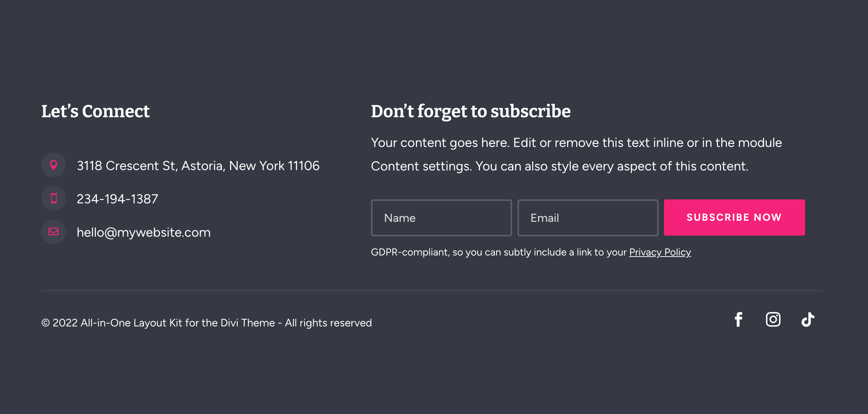Select the 3118 Crescent St address text
This screenshot has height=414, width=868.
pyautogui.click(x=198, y=166)
